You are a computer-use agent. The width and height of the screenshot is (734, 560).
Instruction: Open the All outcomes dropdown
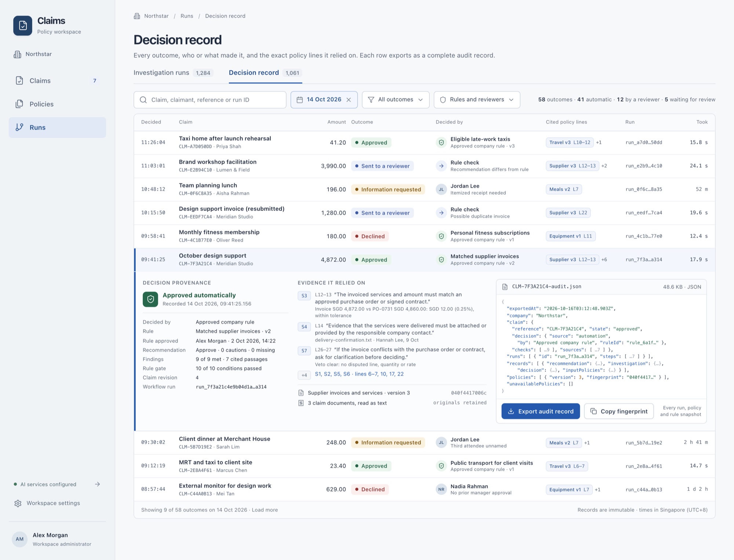[396, 100]
